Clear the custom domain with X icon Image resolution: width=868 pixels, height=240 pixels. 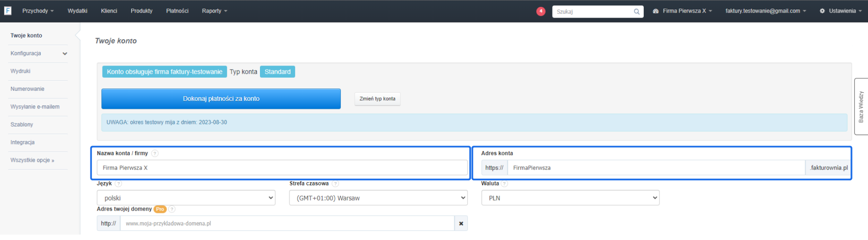(461, 224)
